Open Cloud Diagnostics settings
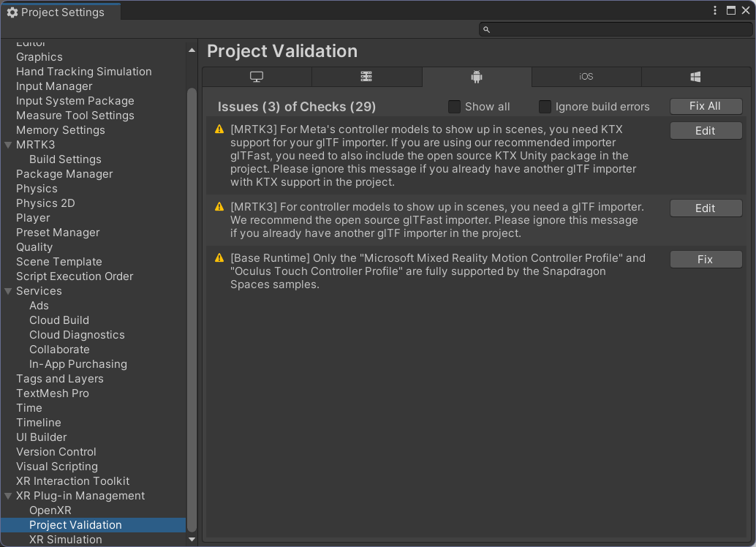 [x=77, y=335]
